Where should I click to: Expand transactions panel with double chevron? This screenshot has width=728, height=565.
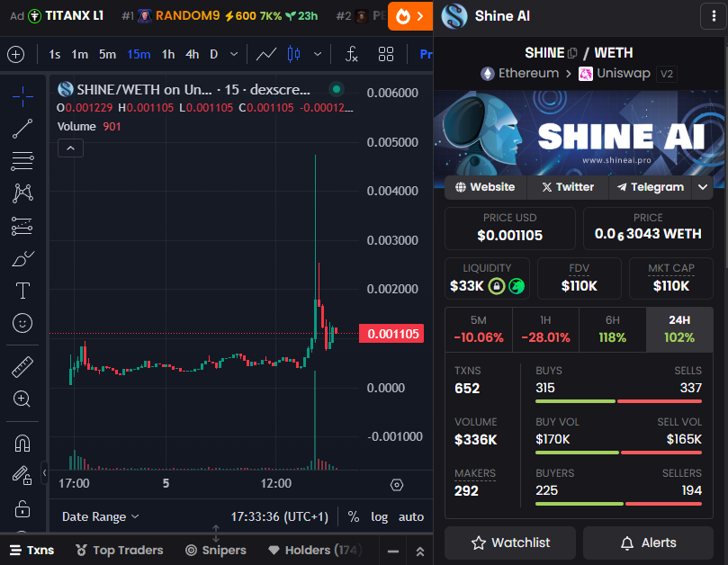tap(420, 552)
